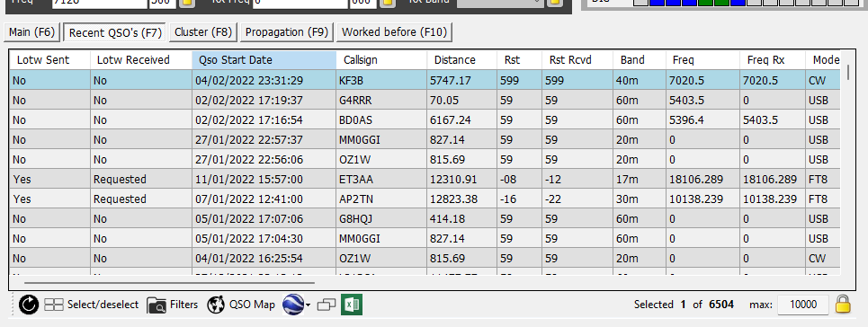Sort by the Rst column header
The width and height of the screenshot is (868, 327).
[519, 60]
